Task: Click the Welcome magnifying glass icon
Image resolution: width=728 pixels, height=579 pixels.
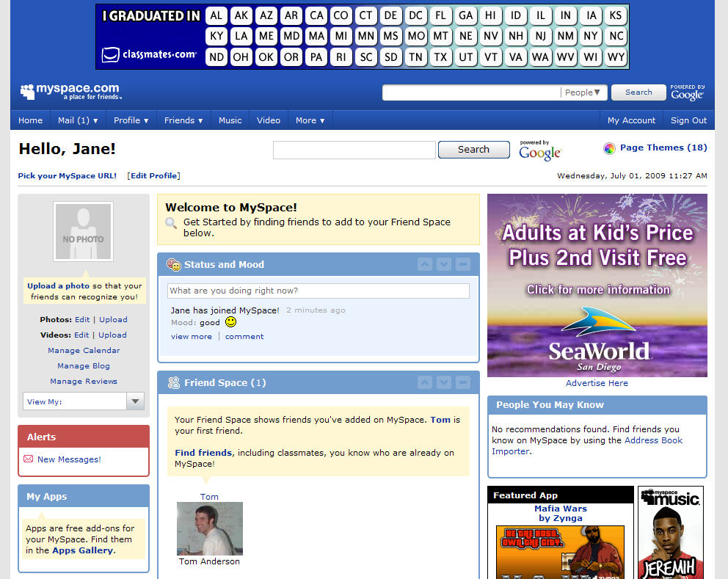Action: click(171, 223)
